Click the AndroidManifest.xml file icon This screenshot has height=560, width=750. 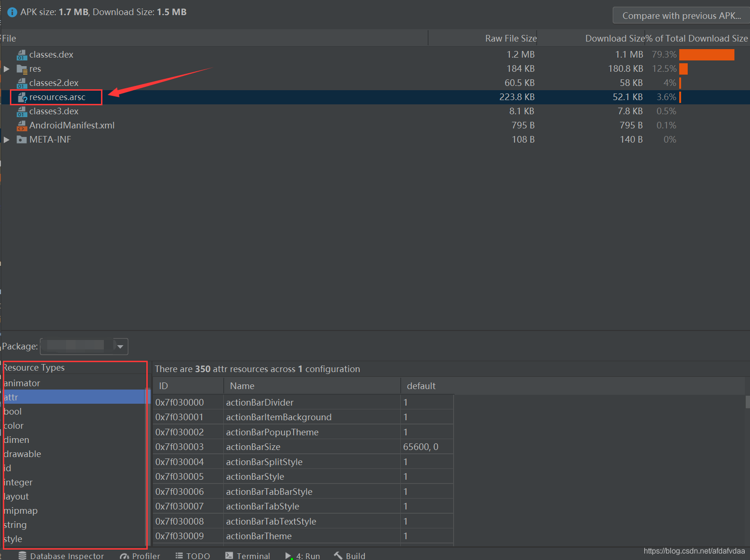(x=22, y=126)
